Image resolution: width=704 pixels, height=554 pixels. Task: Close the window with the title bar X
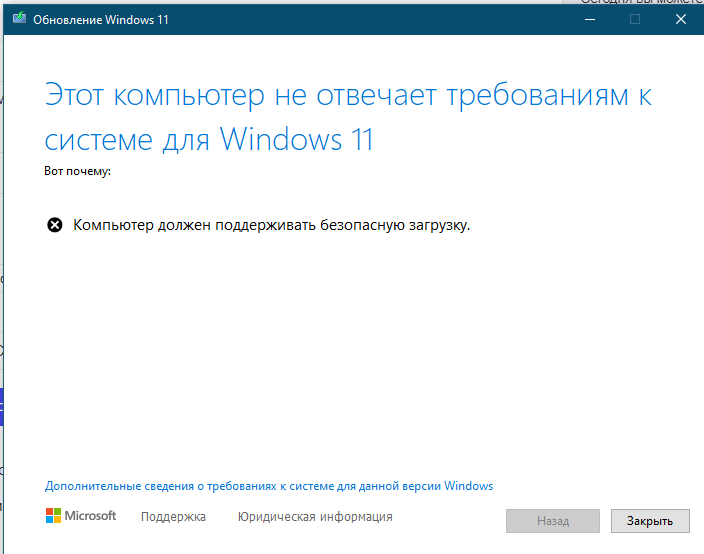point(681,19)
